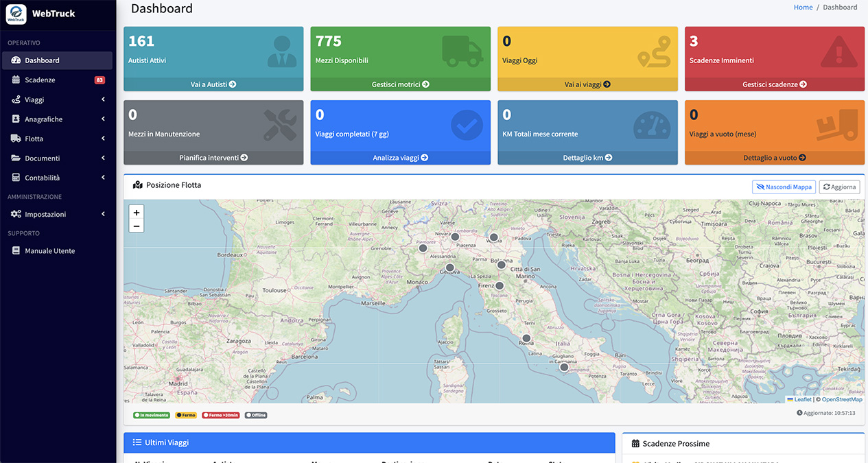Expand the Anagrafiche submenu chevron
The width and height of the screenshot is (868, 463).
(104, 119)
